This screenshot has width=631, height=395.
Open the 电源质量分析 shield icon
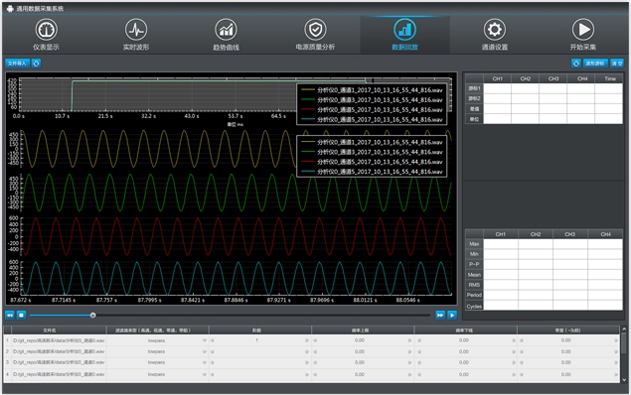pyautogui.click(x=316, y=30)
